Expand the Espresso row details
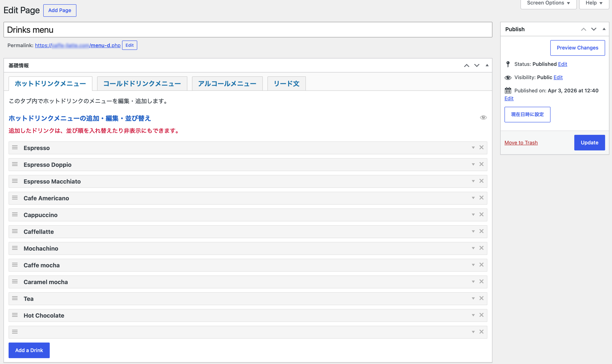This screenshot has width=612, height=364. (x=473, y=148)
